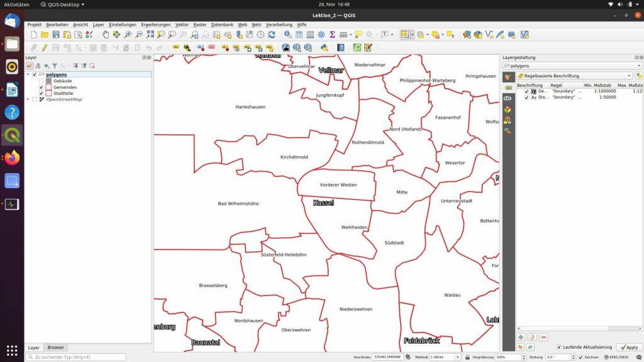Collapse the polygons group in layer tree

pyautogui.click(x=28, y=74)
